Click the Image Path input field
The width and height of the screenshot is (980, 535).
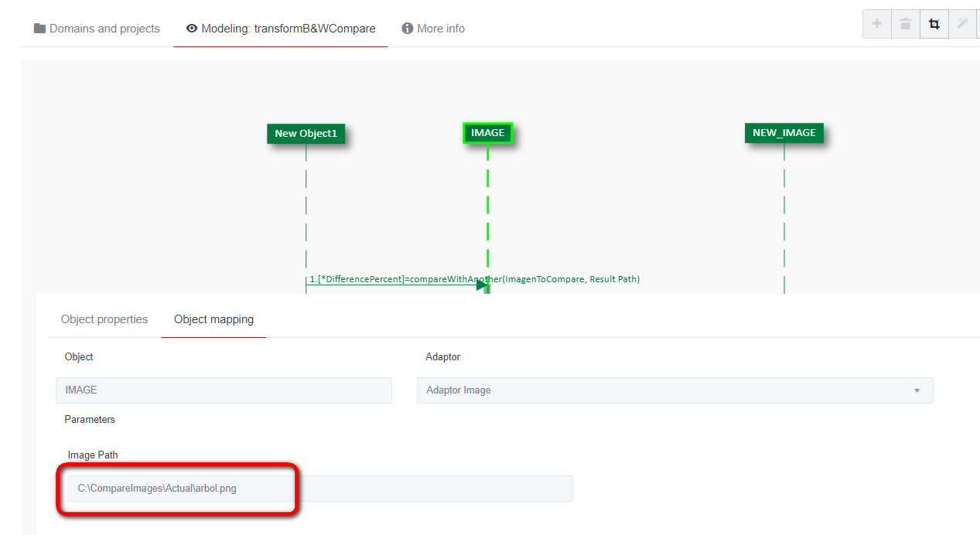click(320, 489)
